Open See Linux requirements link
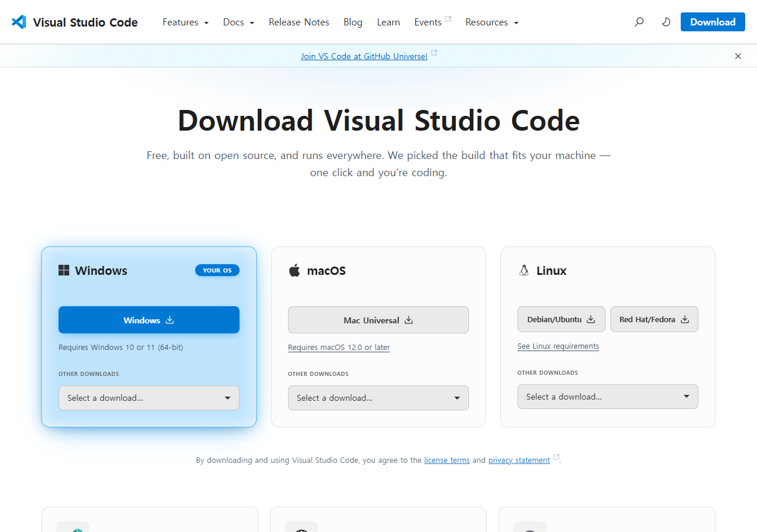 (558, 346)
